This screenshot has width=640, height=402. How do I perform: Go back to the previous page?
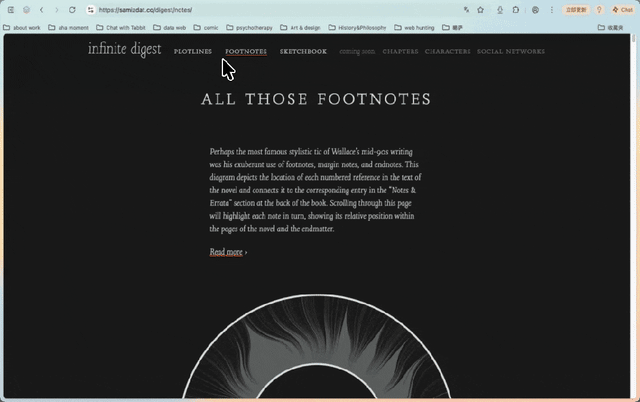[42, 10]
